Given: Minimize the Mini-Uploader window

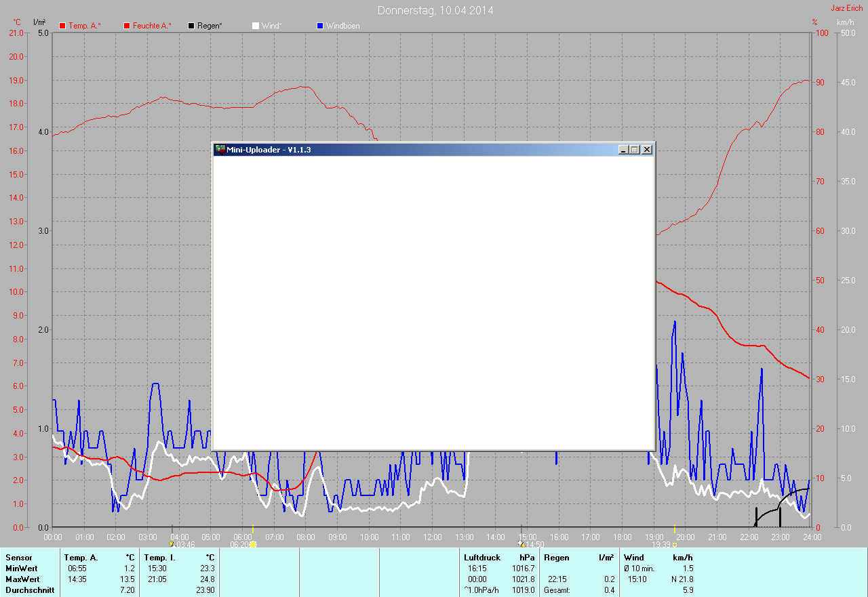Looking at the screenshot, I should 623,150.
